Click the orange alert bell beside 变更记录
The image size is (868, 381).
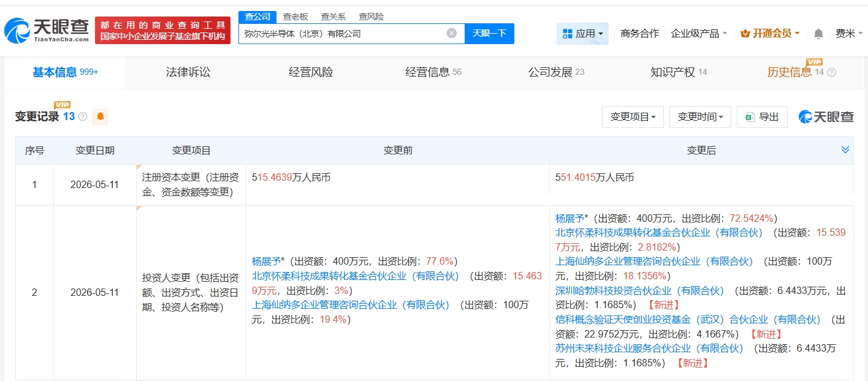(x=100, y=116)
